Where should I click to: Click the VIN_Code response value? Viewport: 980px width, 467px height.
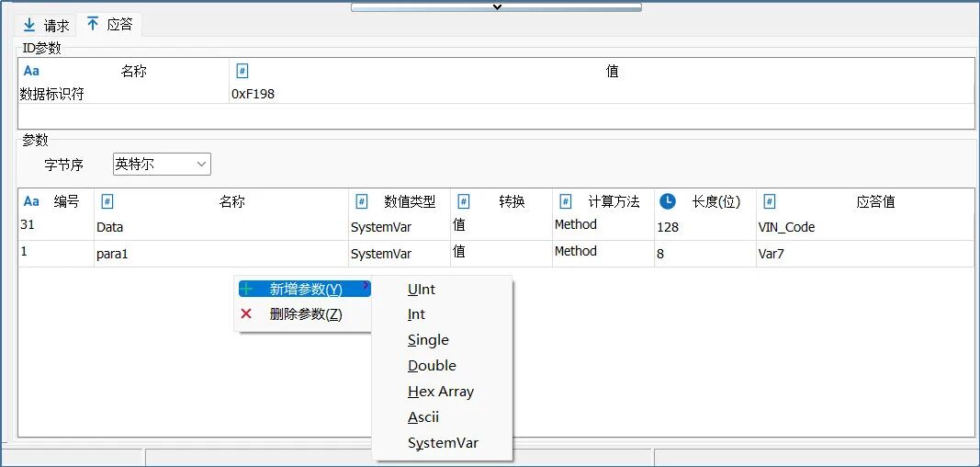click(x=786, y=227)
